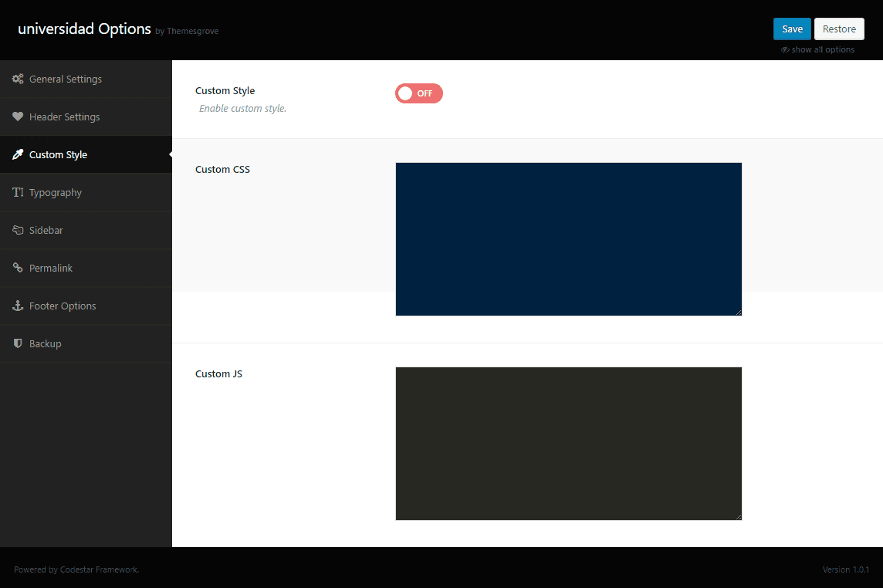Enable the Custom Style OFF switch
The width and height of the screenshot is (883, 588).
(x=418, y=93)
